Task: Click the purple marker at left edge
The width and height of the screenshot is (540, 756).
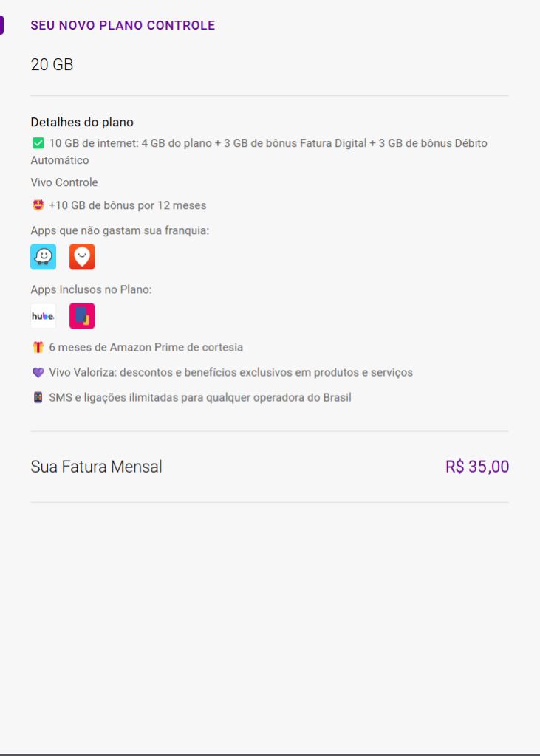Action: click(1, 25)
